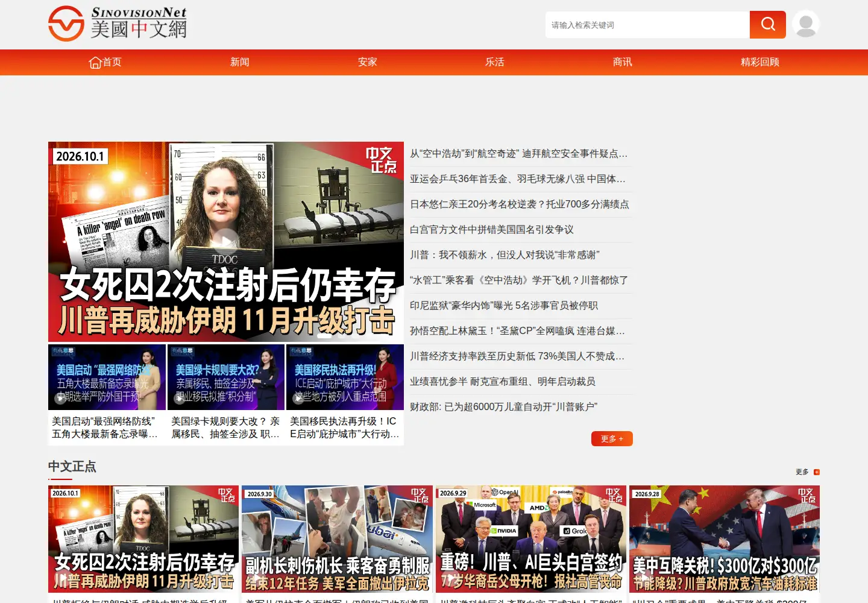
Task: Open headline 印尼监狱“豪华内饰”曝光
Action: [x=504, y=306]
